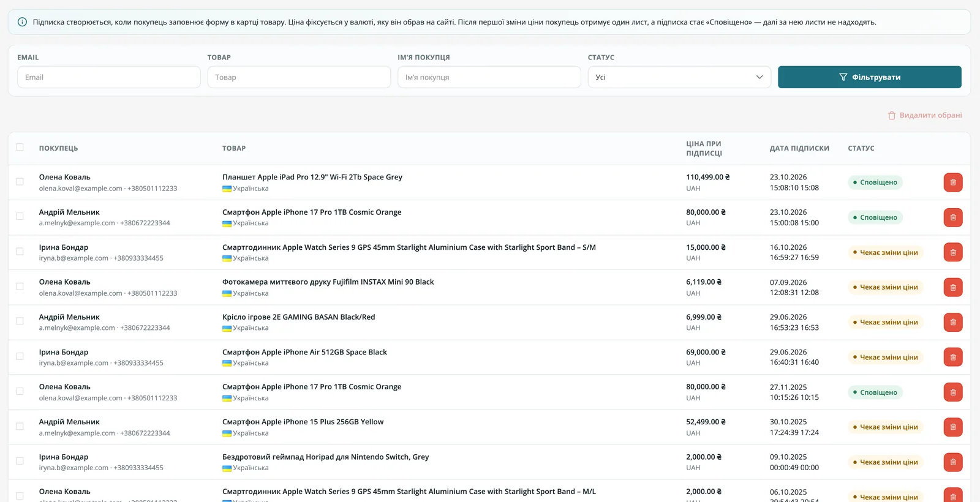Click into the Товар filter input
This screenshot has width=980, height=502.
coord(299,77)
